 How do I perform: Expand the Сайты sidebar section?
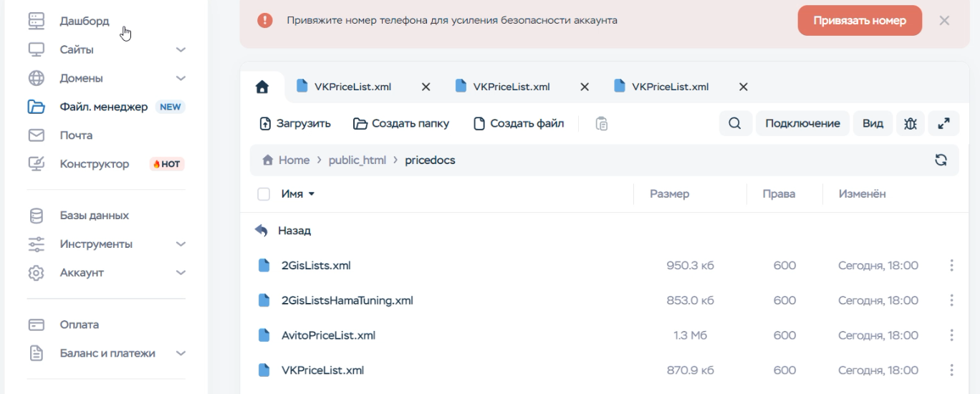[181, 49]
